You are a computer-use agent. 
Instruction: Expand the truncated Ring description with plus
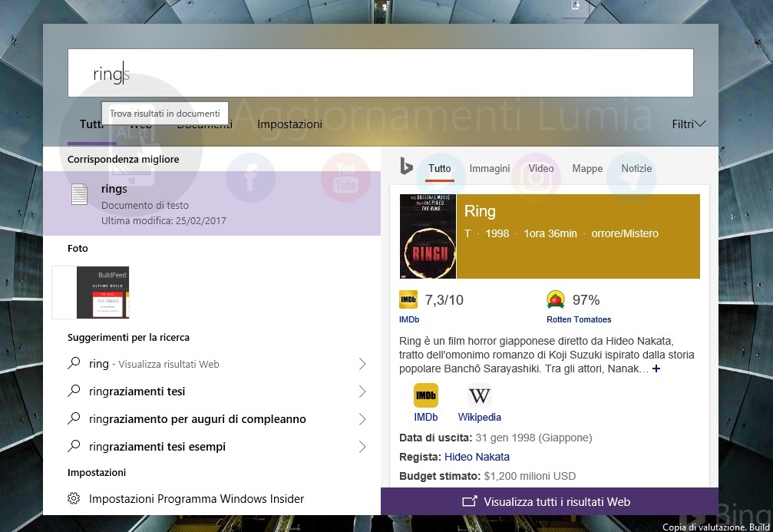click(656, 369)
